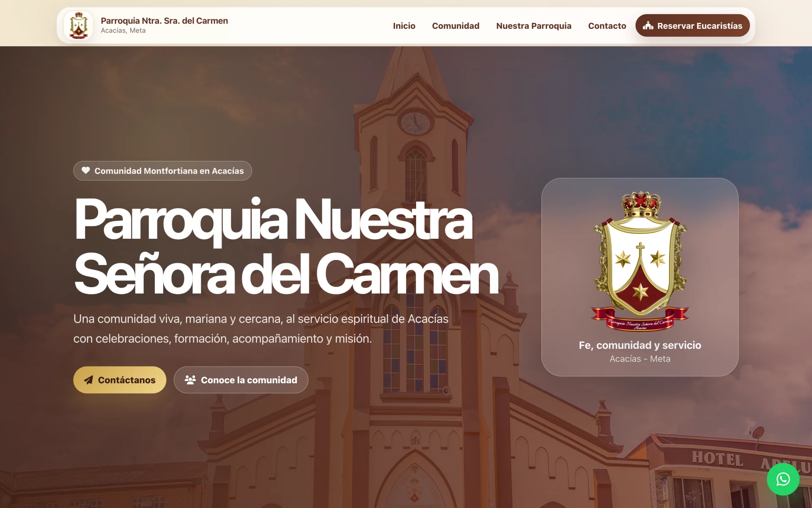Click the church icon in Reservar Eucaristías
The width and height of the screenshot is (812, 508).
pyautogui.click(x=648, y=26)
